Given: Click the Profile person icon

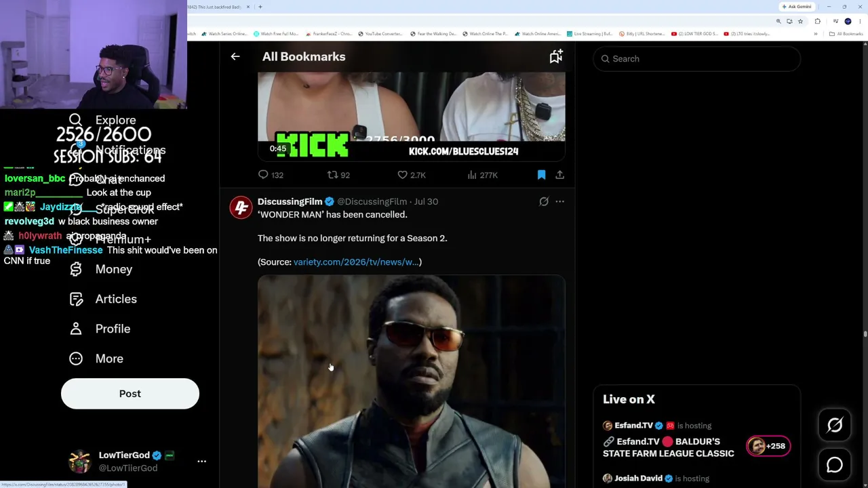Looking at the screenshot, I should point(76,329).
